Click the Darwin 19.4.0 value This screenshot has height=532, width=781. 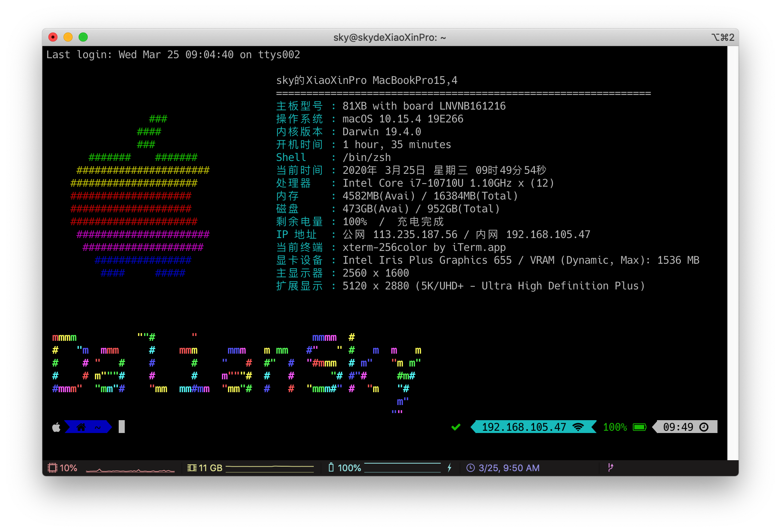(x=382, y=132)
